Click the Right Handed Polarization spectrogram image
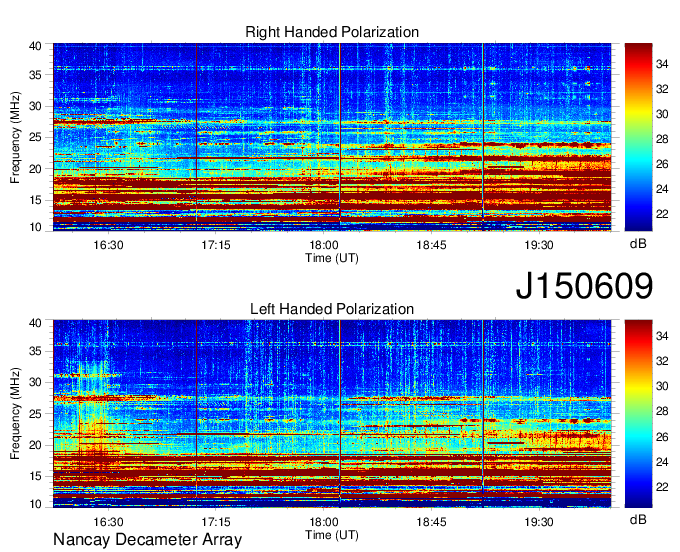This screenshot has height=552, width=680. pyautogui.click(x=332, y=137)
